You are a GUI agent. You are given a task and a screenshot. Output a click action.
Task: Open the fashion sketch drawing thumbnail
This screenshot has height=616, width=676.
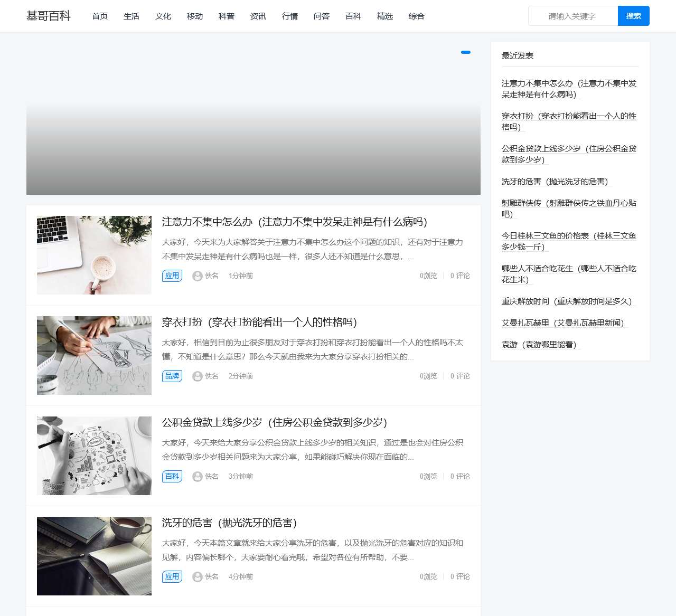coord(94,355)
